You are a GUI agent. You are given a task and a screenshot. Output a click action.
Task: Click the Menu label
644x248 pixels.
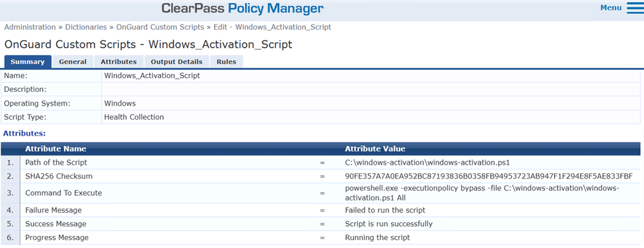click(x=611, y=8)
